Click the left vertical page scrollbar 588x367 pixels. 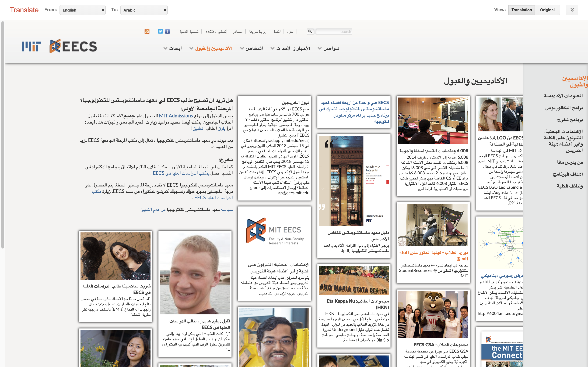[x=3, y=135]
